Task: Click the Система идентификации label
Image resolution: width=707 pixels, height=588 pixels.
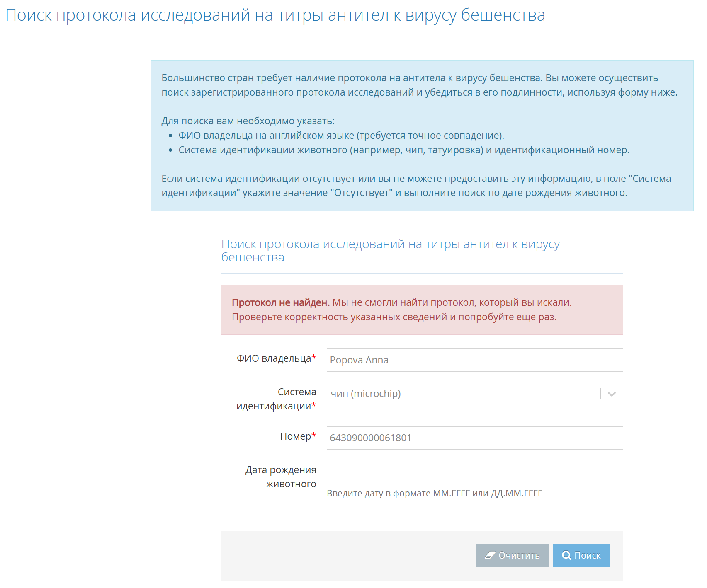Action: click(x=276, y=399)
